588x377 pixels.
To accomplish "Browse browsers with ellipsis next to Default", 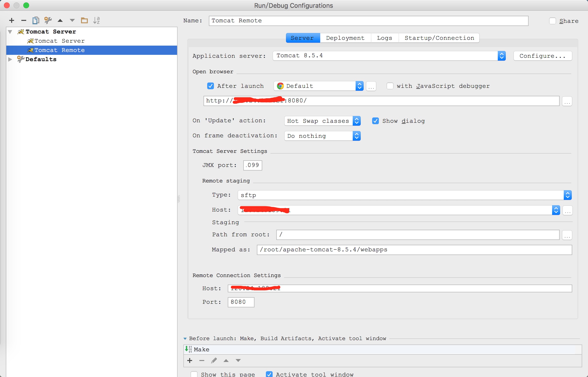I will [371, 86].
